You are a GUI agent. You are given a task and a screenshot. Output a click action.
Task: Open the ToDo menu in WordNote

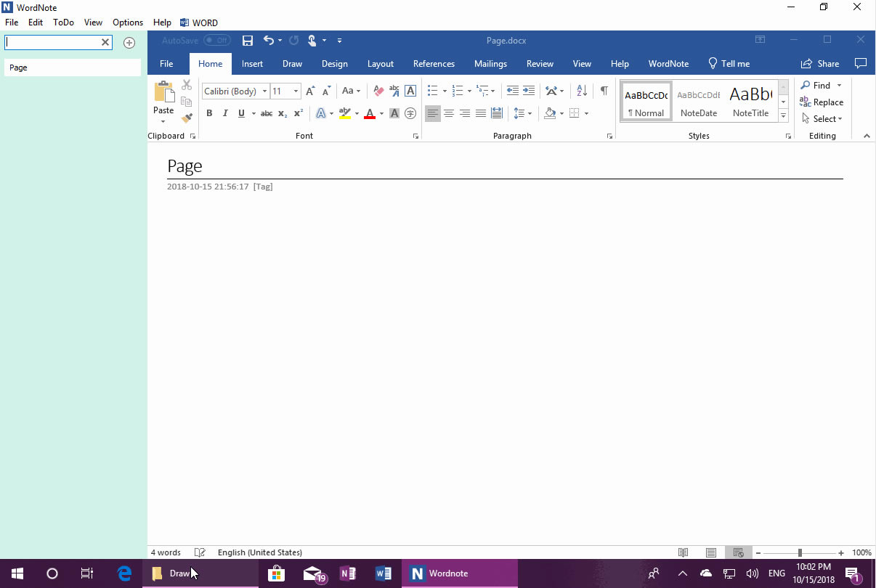(x=63, y=23)
